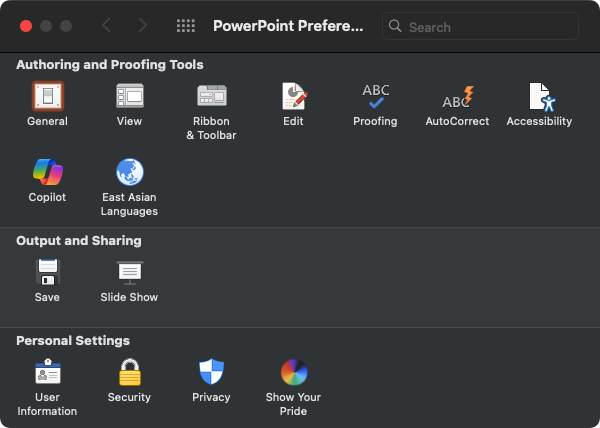Click the magnifying glass search icon

point(395,26)
